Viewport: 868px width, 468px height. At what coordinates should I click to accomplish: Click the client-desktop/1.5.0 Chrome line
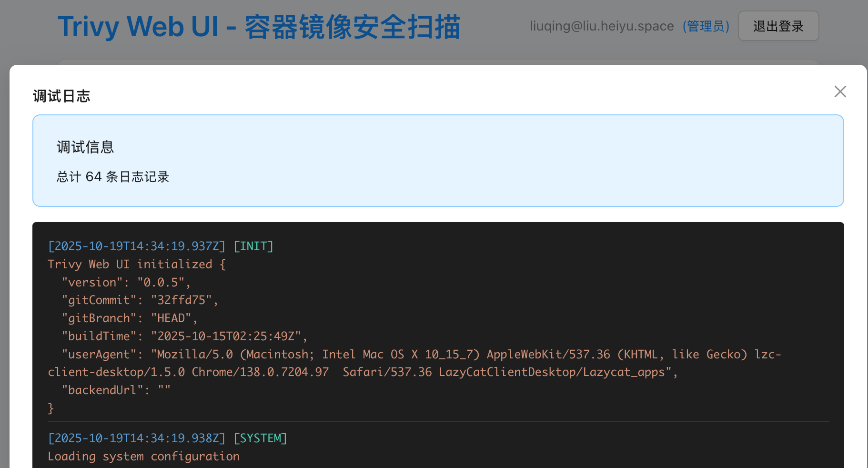363,372
